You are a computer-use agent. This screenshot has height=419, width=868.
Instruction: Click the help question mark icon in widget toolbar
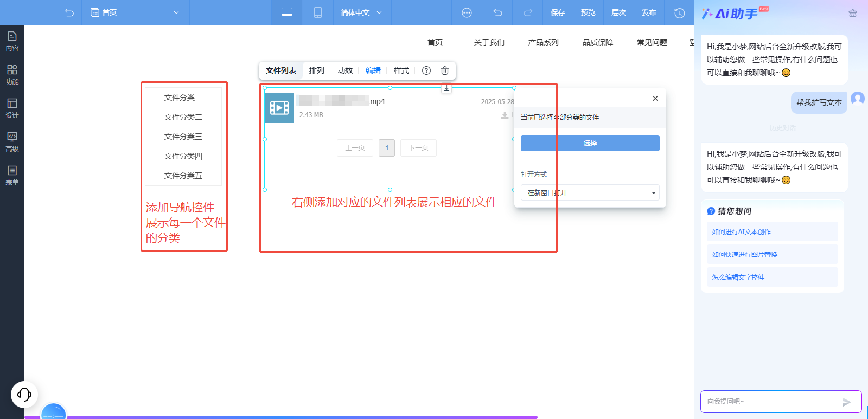426,70
